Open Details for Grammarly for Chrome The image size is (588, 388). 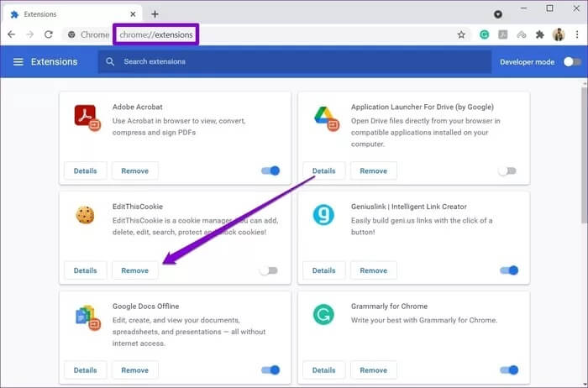(x=324, y=370)
